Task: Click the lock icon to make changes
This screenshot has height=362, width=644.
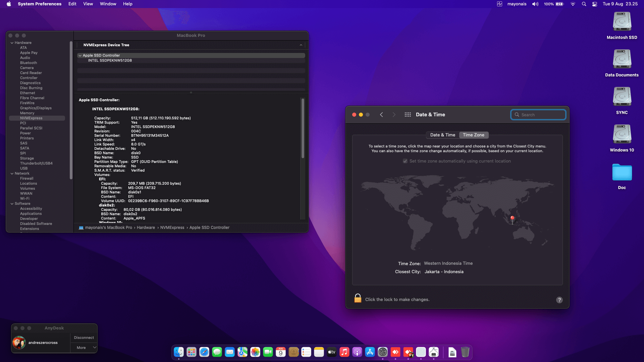Action: pyautogui.click(x=358, y=298)
